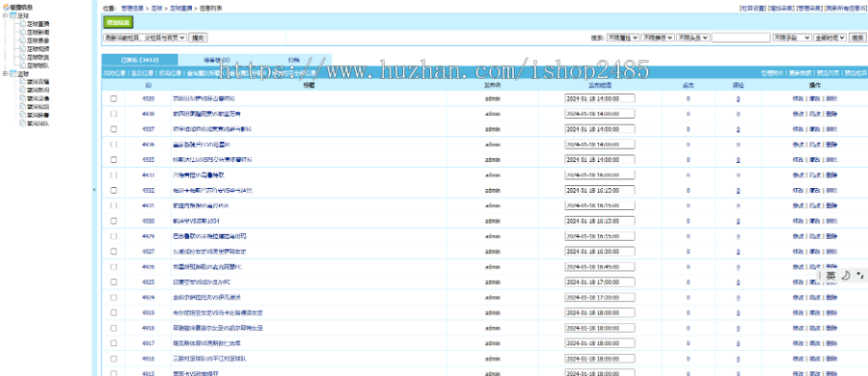
Task: Click the publish time field of row 4924
Action: point(600,297)
